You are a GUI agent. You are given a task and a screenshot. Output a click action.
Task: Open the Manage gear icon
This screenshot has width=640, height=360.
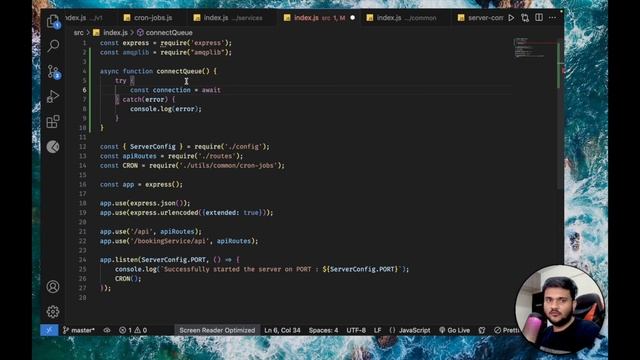click(53, 312)
